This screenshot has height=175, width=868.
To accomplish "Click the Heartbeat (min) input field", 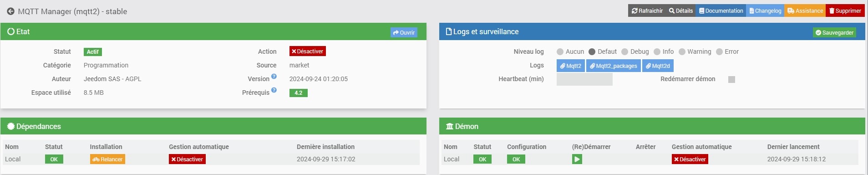I will pos(584,79).
